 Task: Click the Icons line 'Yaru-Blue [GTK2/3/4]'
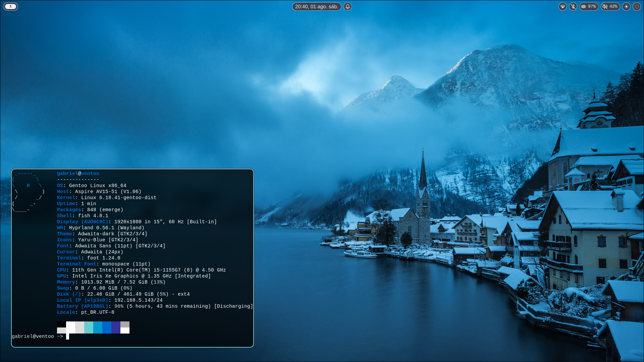click(98, 240)
